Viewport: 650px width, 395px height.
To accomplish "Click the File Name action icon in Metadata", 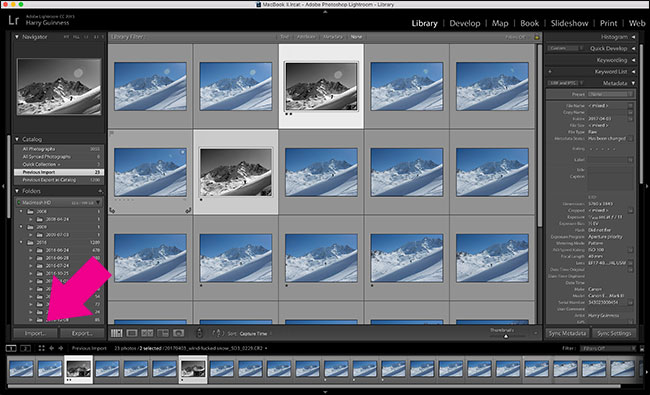I will coord(630,106).
